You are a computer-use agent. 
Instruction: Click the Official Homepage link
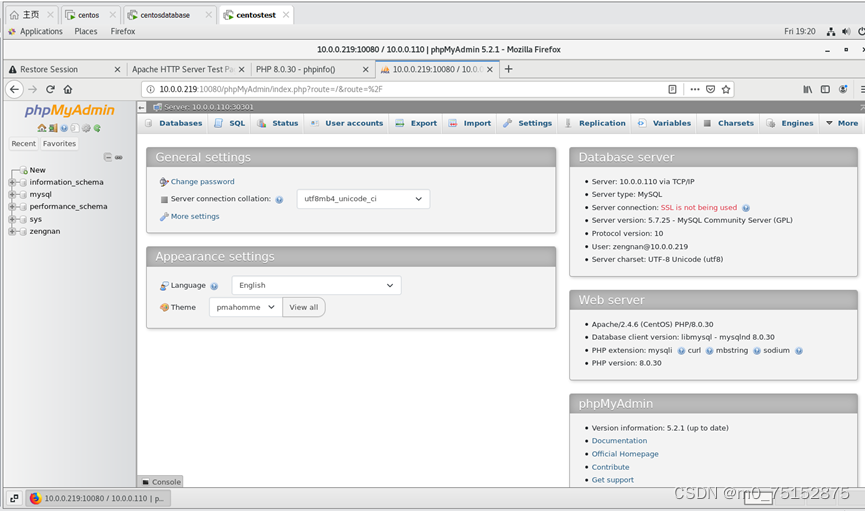pyautogui.click(x=625, y=454)
